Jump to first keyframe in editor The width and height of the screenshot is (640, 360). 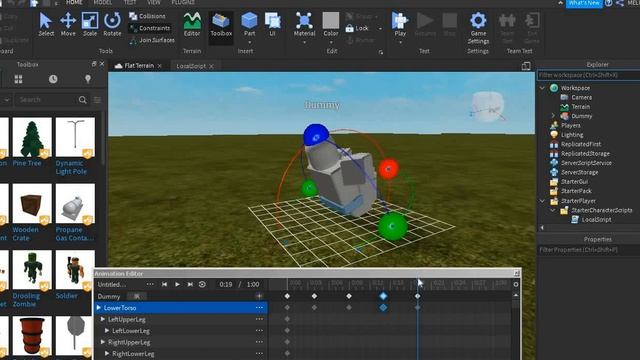[164, 284]
